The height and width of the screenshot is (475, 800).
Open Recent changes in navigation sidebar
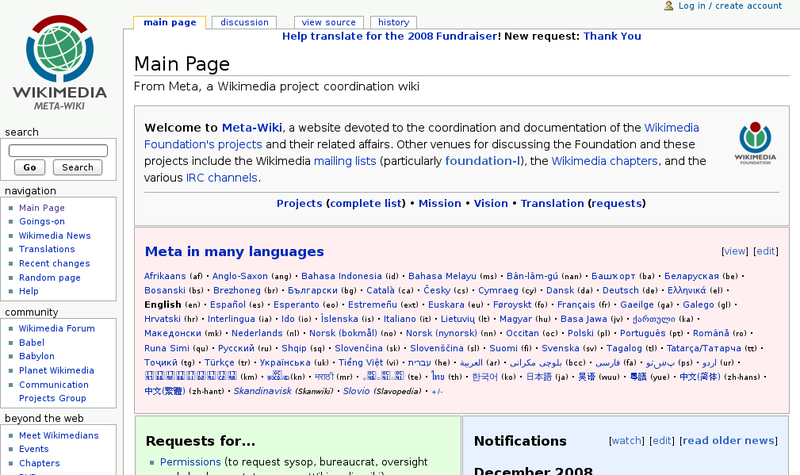(54, 263)
